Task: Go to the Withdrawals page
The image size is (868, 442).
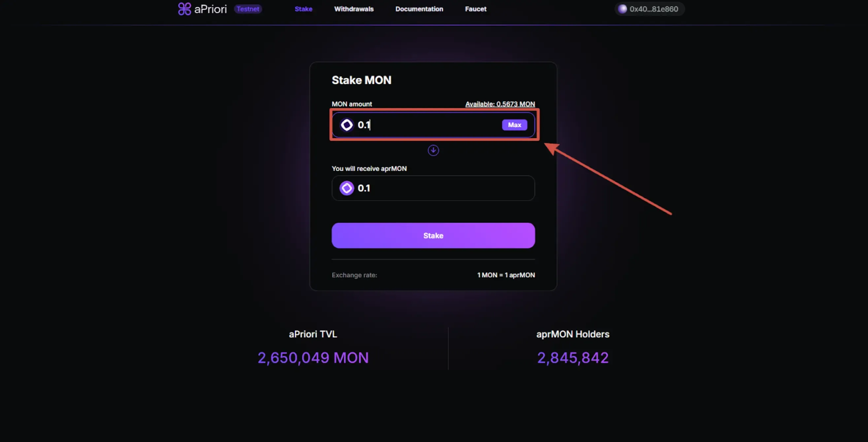Action: pyautogui.click(x=353, y=9)
